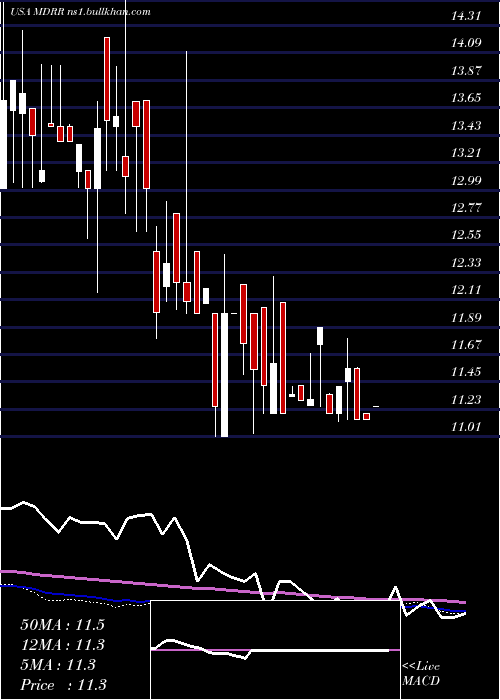Viewport: 500px width, 700px height.
Task: Click the 12.99 price axis label
Action: click(x=466, y=180)
